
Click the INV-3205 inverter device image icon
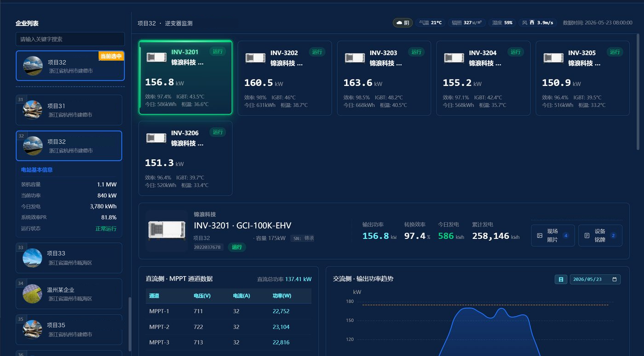(553, 58)
